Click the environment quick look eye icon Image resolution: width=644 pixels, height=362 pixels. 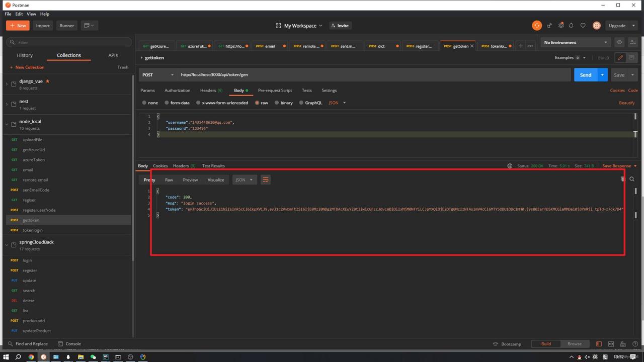pyautogui.click(x=619, y=42)
